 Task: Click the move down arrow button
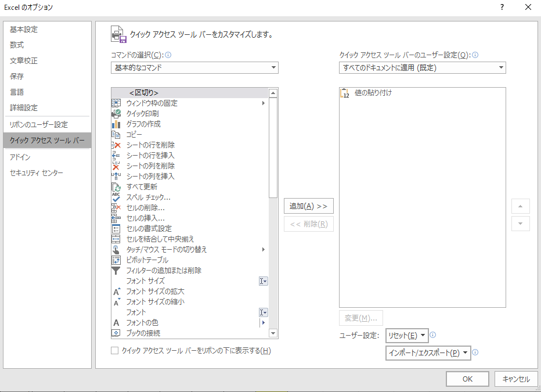click(520, 224)
